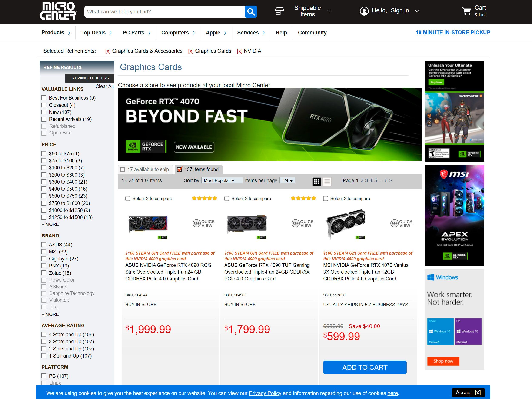Select the 17 available to ship tab
Viewport: 532px width, 399px height.
click(x=145, y=169)
